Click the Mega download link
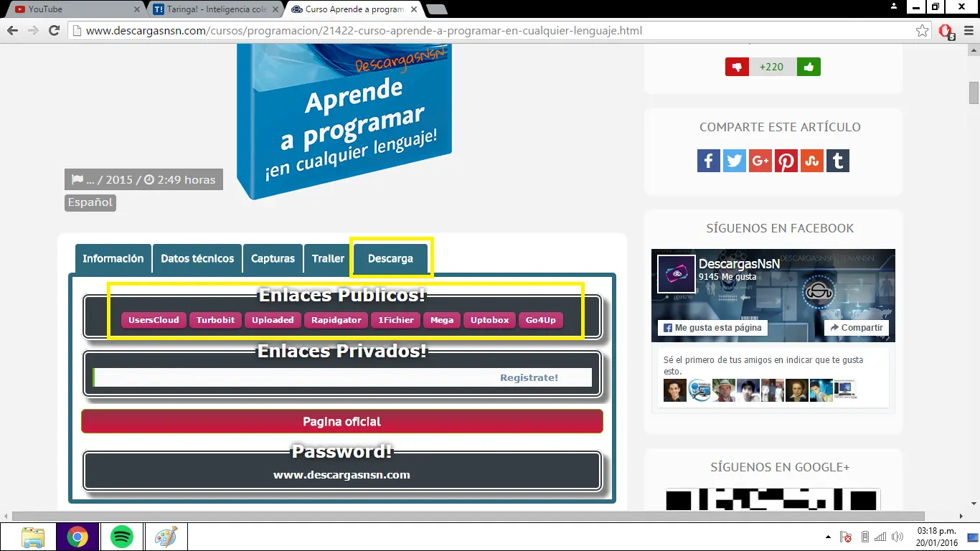The width and height of the screenshot is (980, 551). 442,320
